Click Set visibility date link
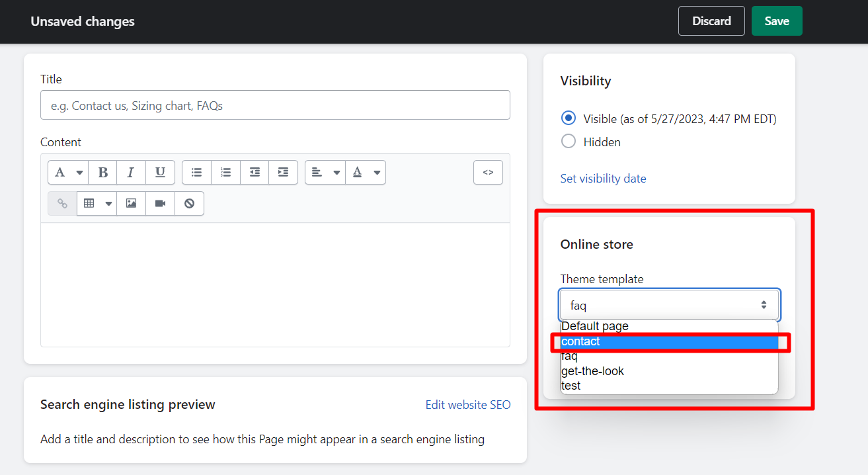This screenshot has width=868, height=475. [603, 179]
